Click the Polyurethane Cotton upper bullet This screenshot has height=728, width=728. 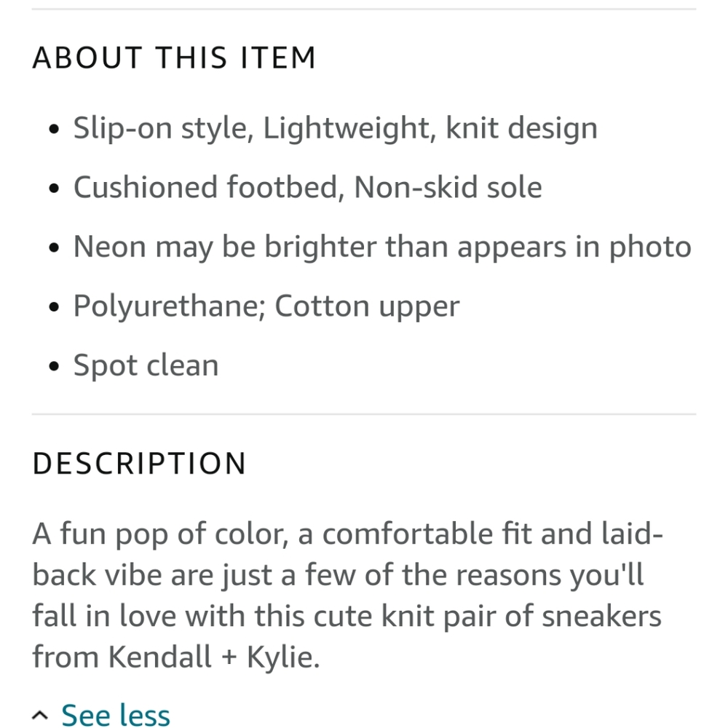266,306
